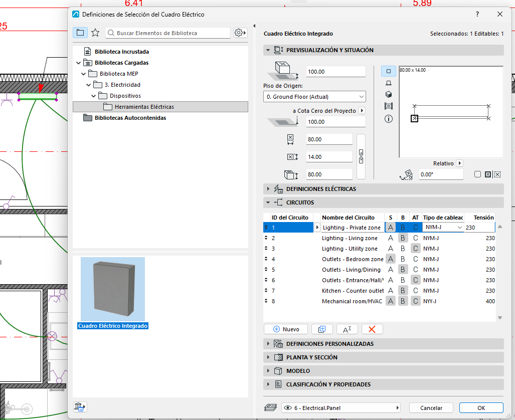Open the Piso de Origen dropdown
Image resolution: width=515 pixels, height=420 pixels.
click(314, 97)
